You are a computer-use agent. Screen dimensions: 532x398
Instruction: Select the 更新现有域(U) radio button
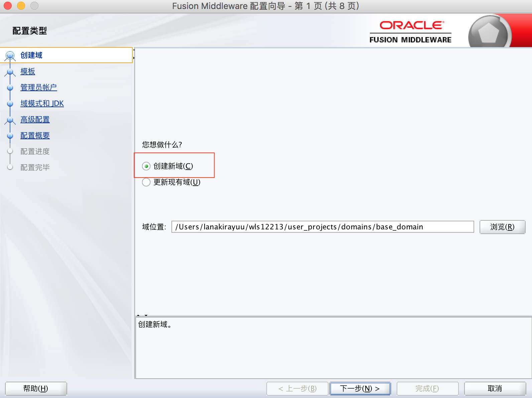(146, 182)
